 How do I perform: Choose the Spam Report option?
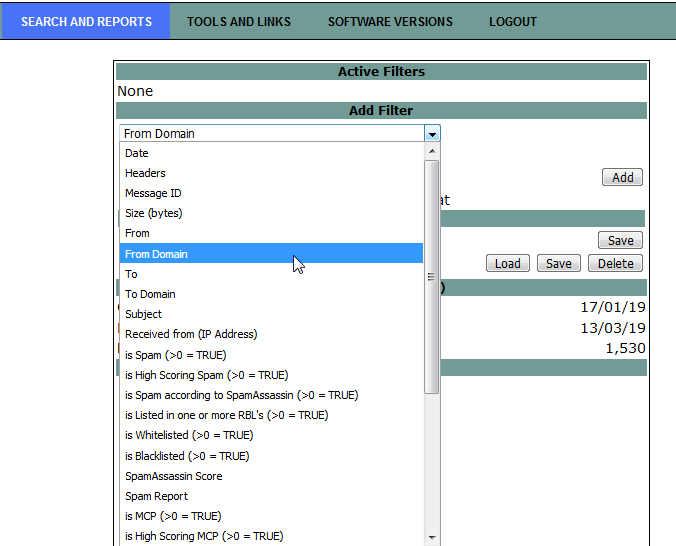tap(272, 496)
